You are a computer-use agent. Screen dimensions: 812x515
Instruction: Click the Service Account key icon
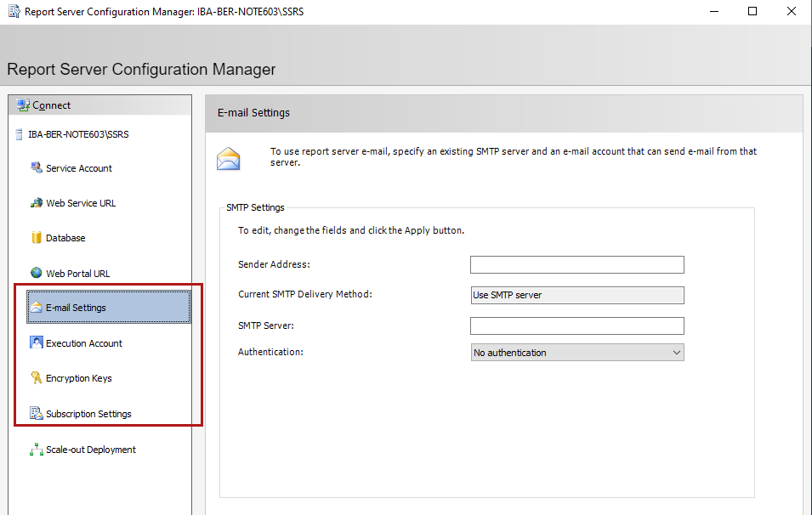point(37,168)
